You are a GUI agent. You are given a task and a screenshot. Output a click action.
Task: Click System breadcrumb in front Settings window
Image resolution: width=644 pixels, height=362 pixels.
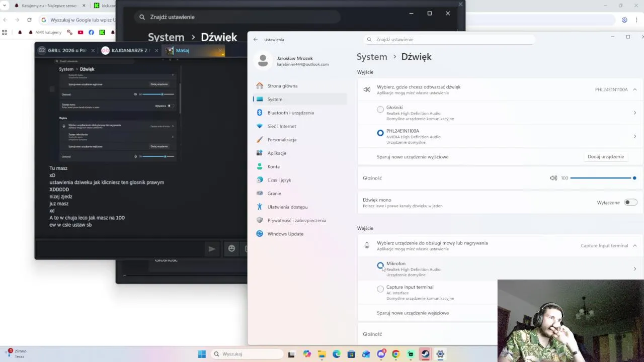click(372, 57)
